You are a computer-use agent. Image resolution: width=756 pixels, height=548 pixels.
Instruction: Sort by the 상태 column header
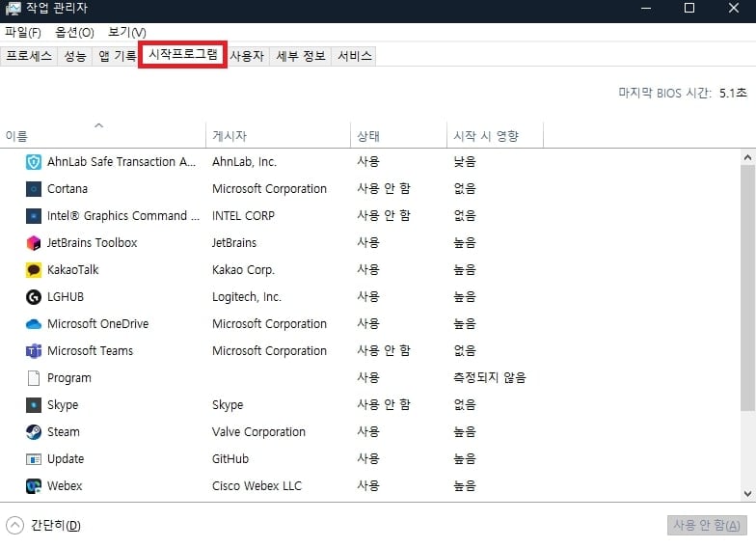pos(399,135)
